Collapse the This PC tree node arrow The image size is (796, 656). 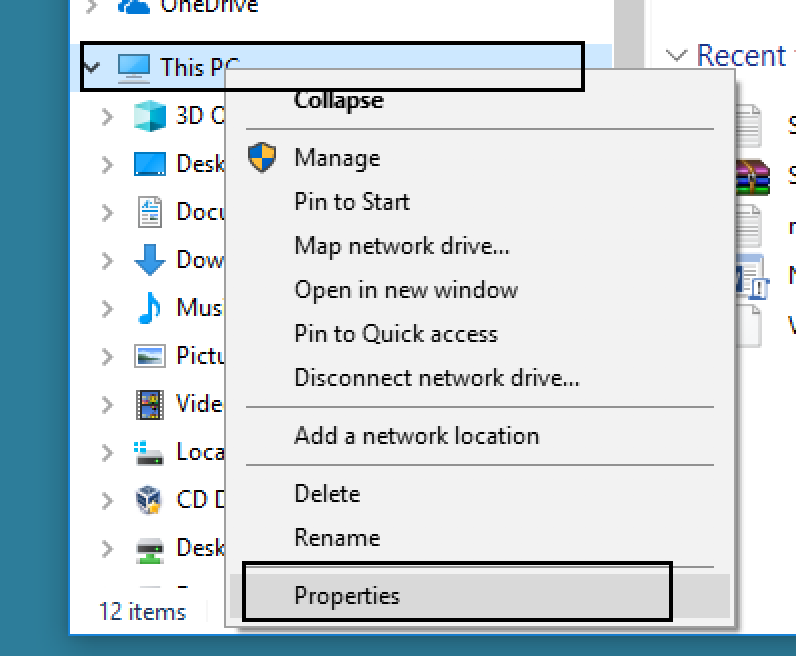(93, 68)
